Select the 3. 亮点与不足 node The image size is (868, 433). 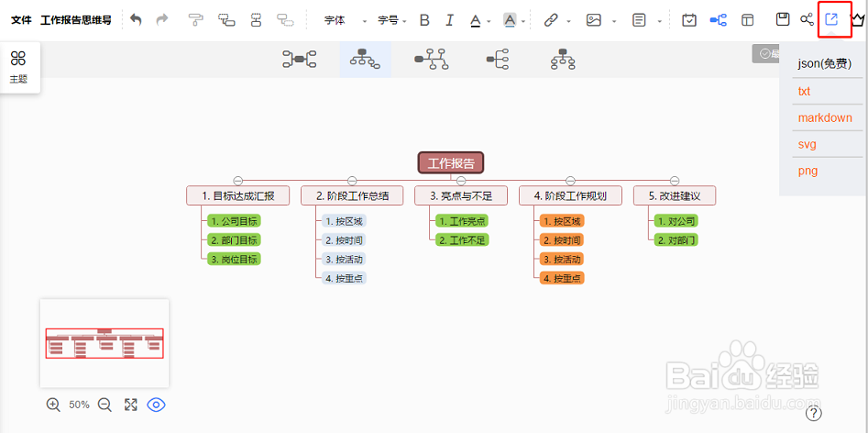click(x=461, y=195)
